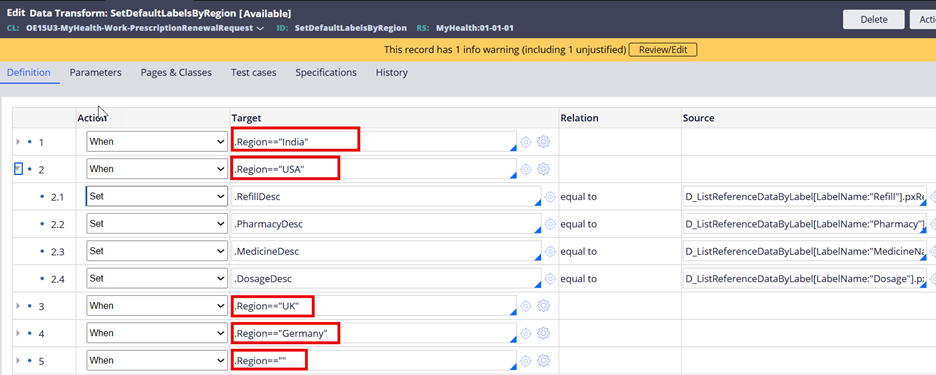Screen dimensions: 936x375
Task: Click the Target column header
Action: [x=248, y=118]
